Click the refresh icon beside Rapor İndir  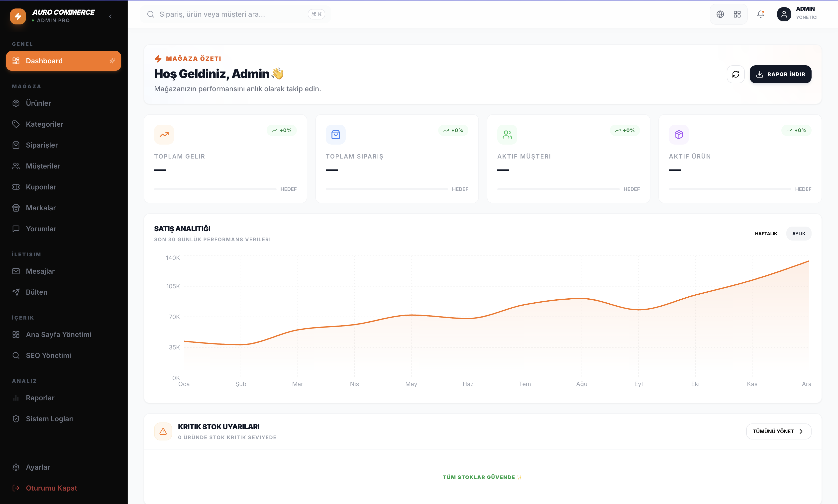coord(736,74)
